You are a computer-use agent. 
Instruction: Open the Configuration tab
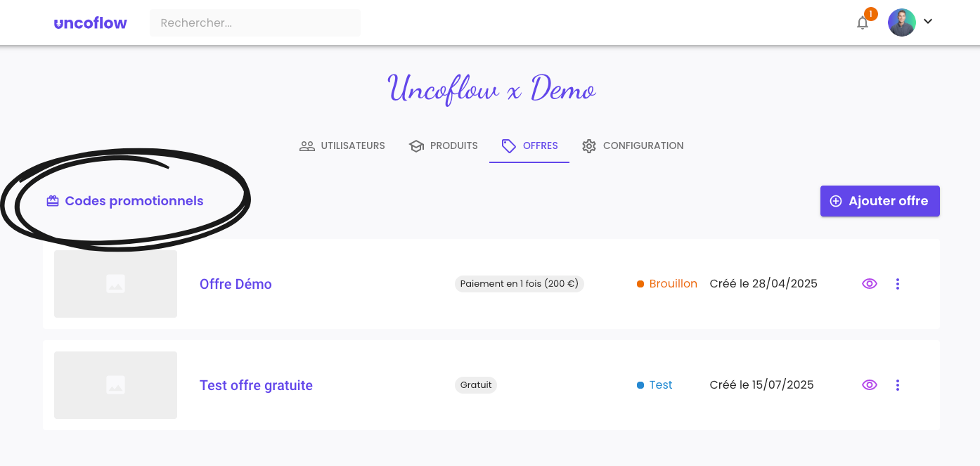633,145
